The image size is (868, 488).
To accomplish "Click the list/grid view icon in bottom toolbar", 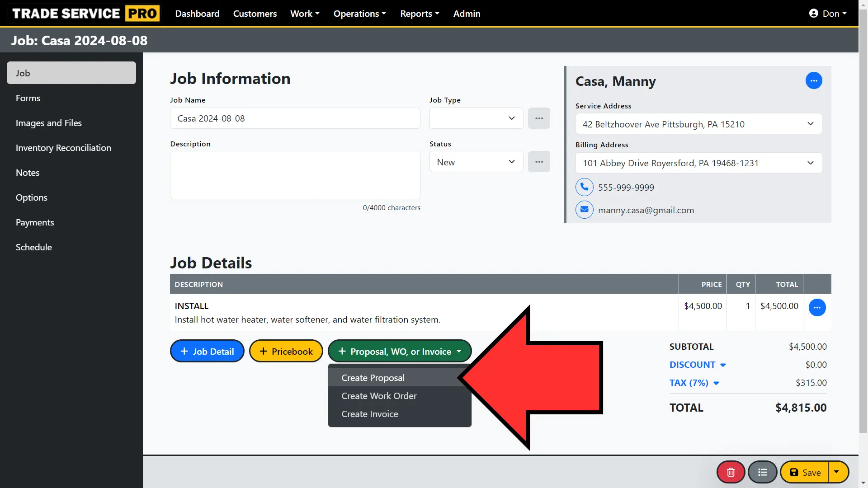I will click(x=763, y=472).
